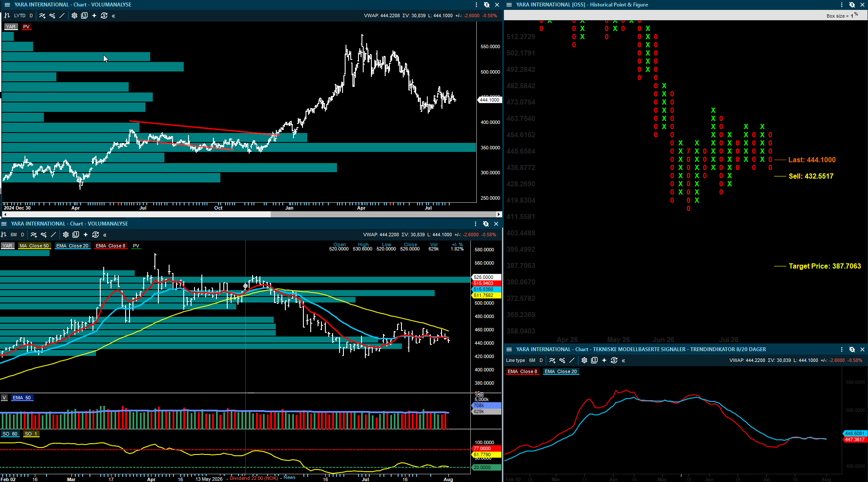This screenshot has width=868, height=482.
Task: Open symbol link search icon in top VOLUMANALYSE chart
Action: pos(487,5)
